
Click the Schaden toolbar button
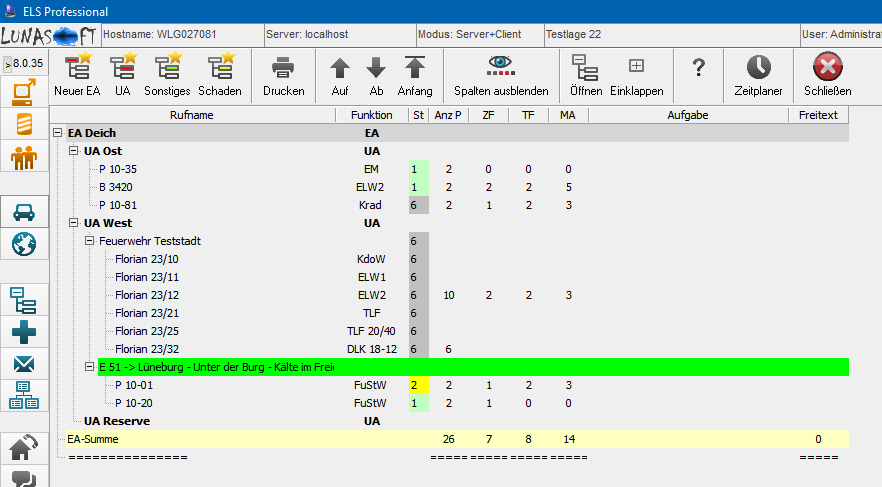tap(219, 75)
